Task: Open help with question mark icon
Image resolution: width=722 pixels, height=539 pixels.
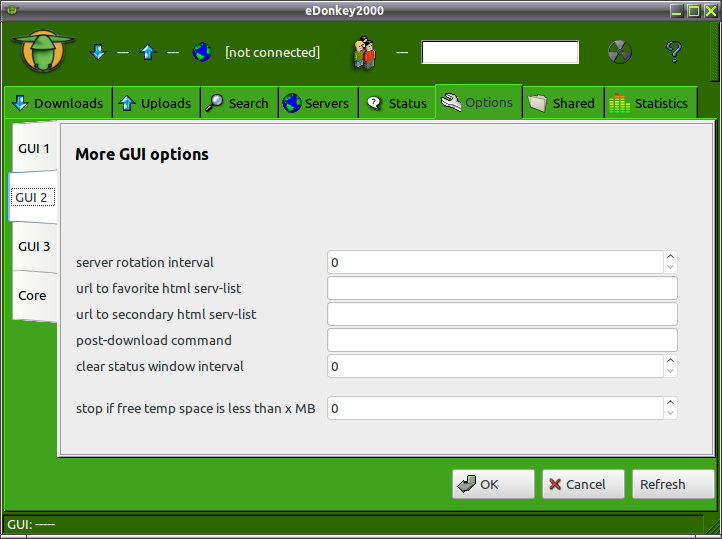Action: click(x=674, y=52)
